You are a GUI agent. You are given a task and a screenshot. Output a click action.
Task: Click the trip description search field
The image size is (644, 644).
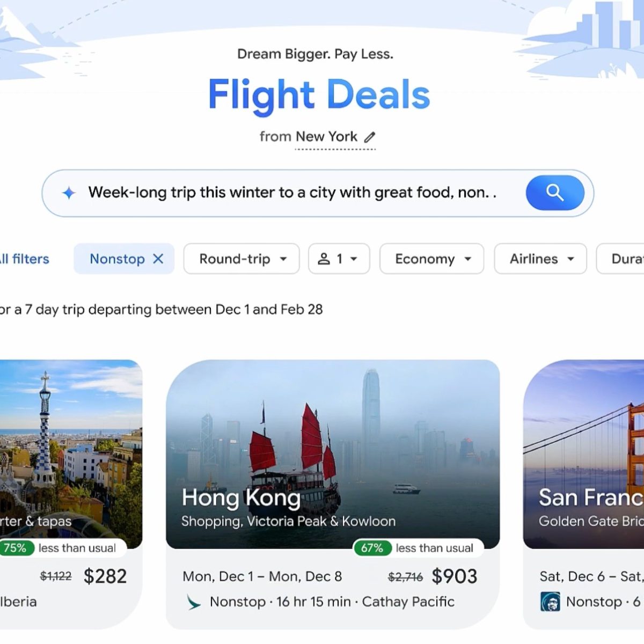point(292,193)
